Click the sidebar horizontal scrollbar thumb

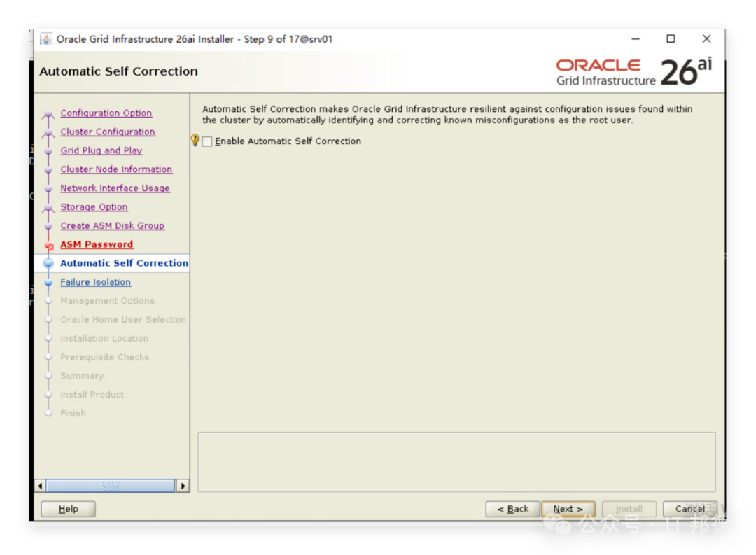111,486
